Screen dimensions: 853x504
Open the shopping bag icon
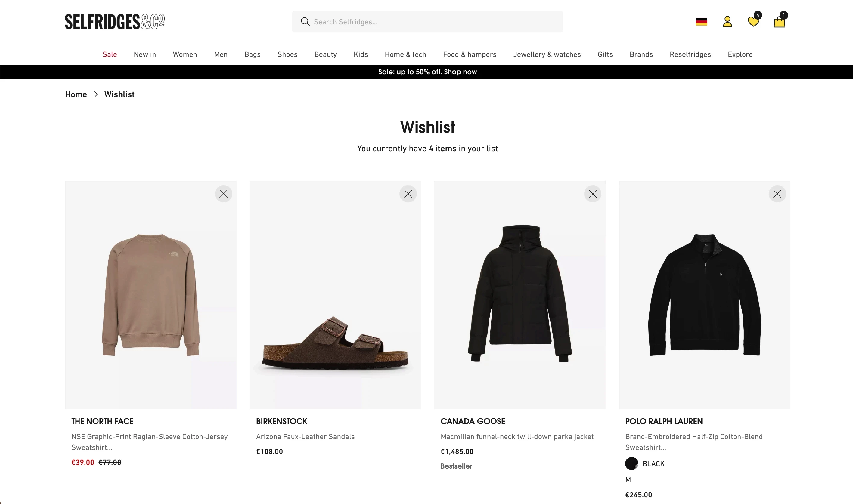pyautogui.click(x=780, y=21)
